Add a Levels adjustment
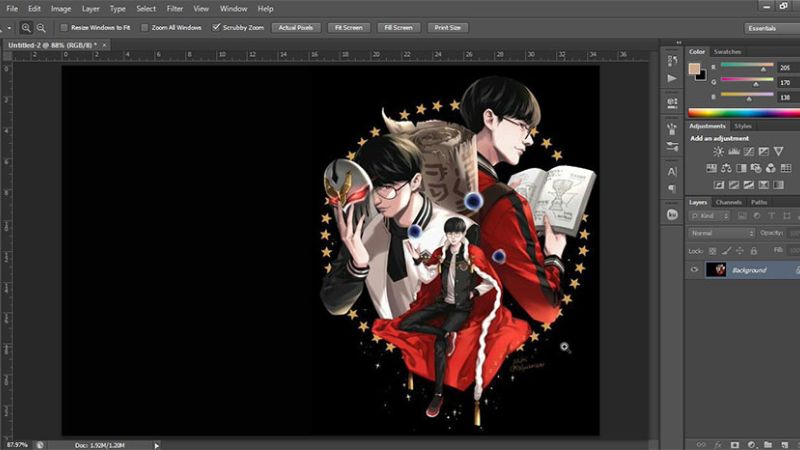Viewport: 800px width, 450px height. point(734,152)
